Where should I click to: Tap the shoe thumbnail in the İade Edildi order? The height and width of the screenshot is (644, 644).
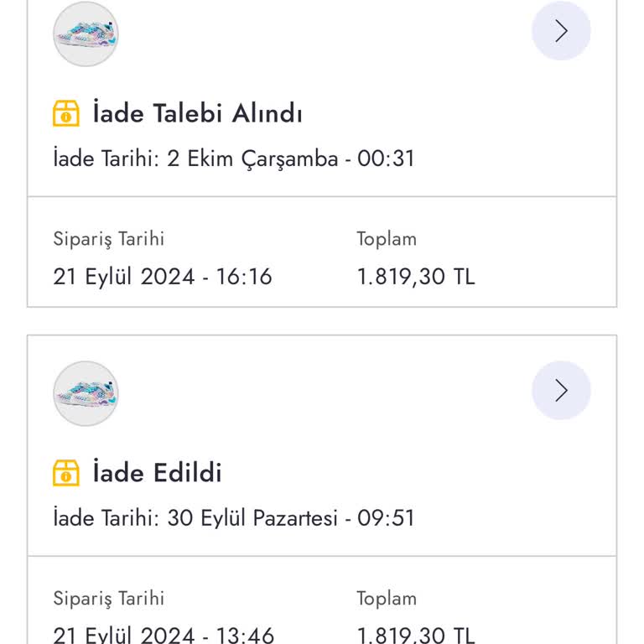point(86,393)
